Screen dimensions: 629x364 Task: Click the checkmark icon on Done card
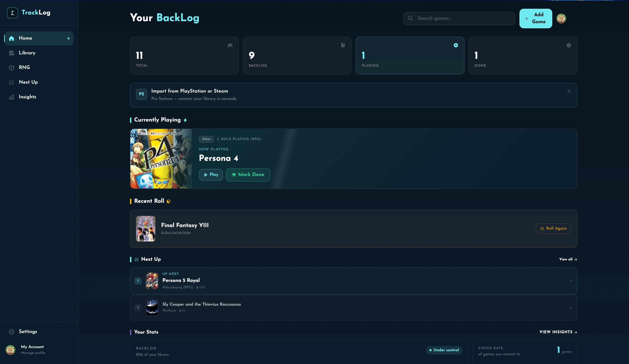pos(568,45)
